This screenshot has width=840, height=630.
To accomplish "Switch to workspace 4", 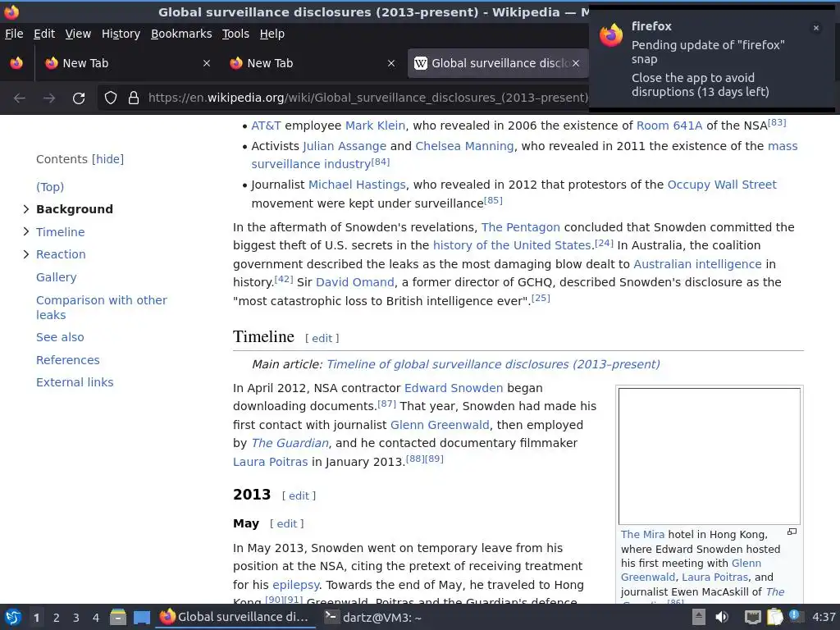I will 96,618.
